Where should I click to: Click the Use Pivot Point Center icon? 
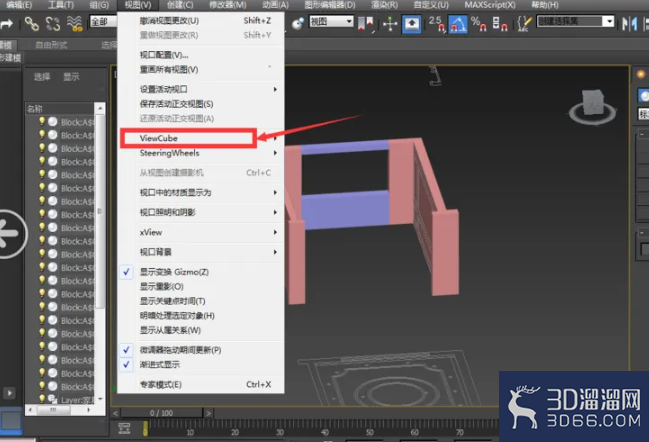(x=365, y=24)
